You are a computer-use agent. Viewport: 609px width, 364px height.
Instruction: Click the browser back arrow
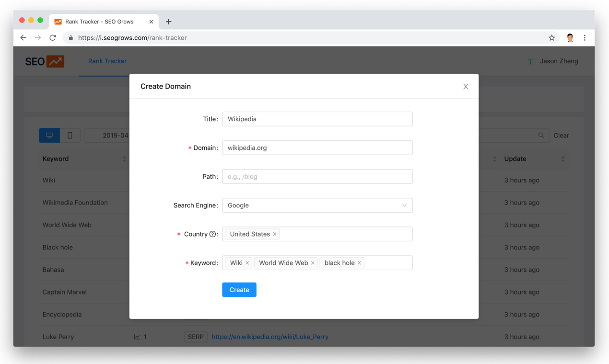pos(23,38)
